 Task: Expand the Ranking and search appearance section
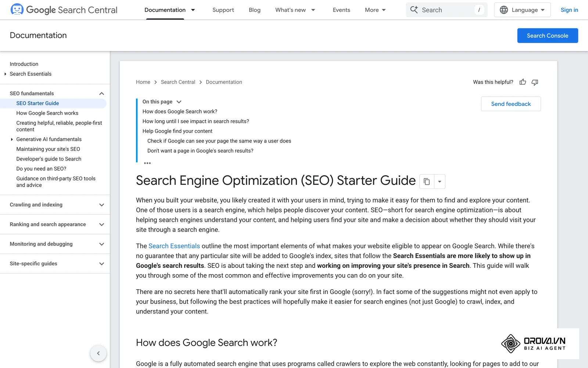point(102,224)
